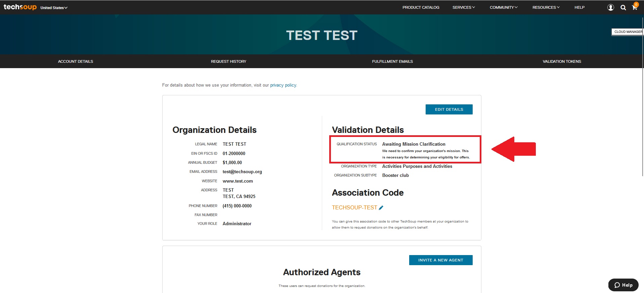The height and width of the screenshot is (293, 644).
Task: Switch to Validation Tokens tab
Action: pos(562,61)
